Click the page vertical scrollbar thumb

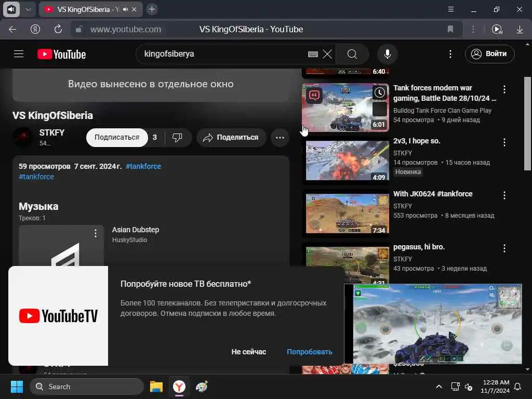pos(527,124)
